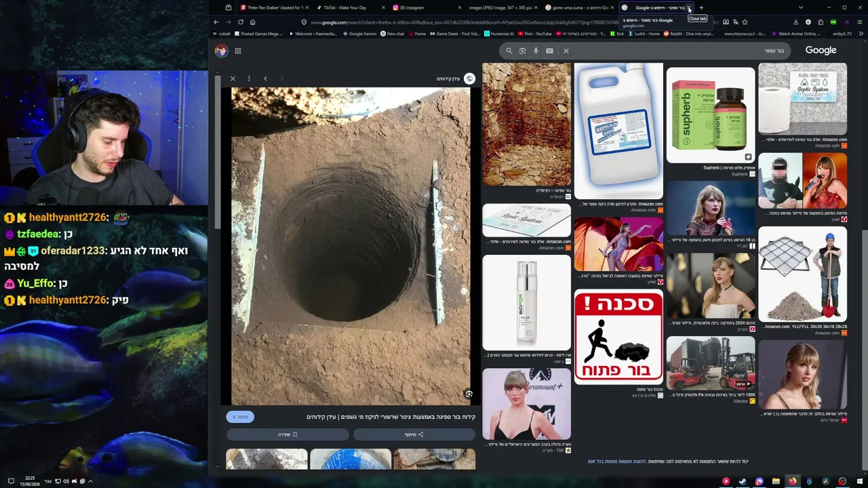Close the image preview panel
The height and width of the screenshot is (488, 868).
(233, 79)
